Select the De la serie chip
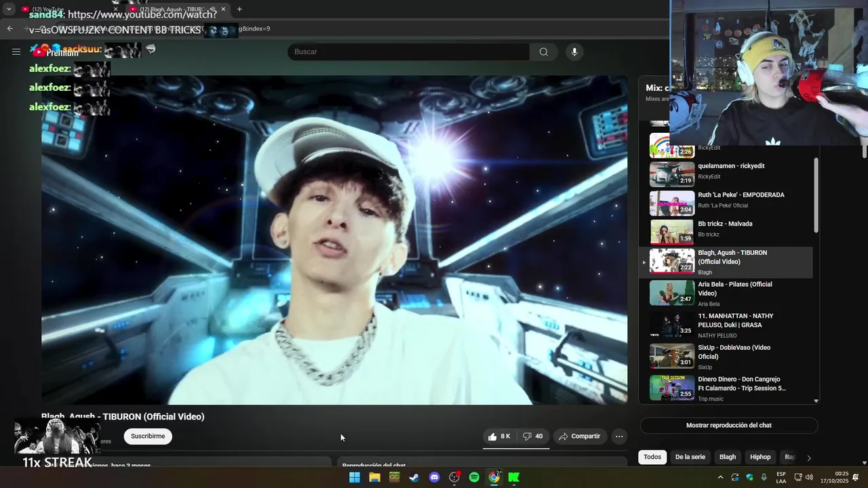The width and height of the screenshot is (868, 488). (690, 457)
